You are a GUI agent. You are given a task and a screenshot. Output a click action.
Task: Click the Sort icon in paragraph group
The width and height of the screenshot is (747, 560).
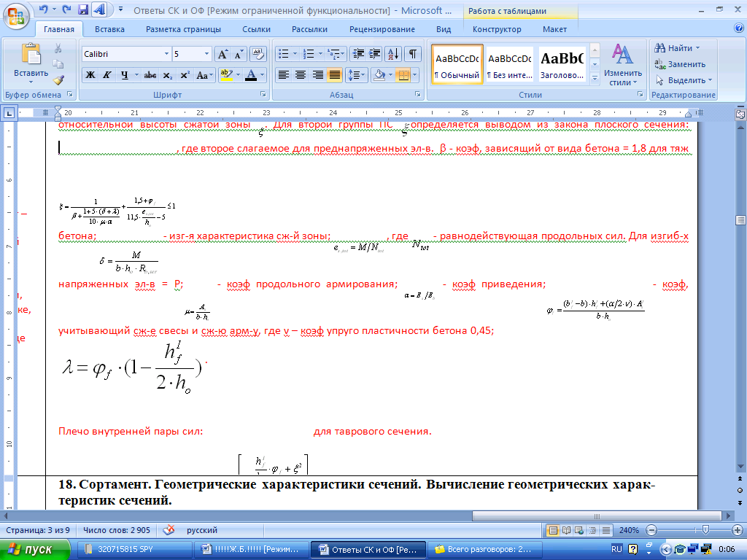pos(393,54)
